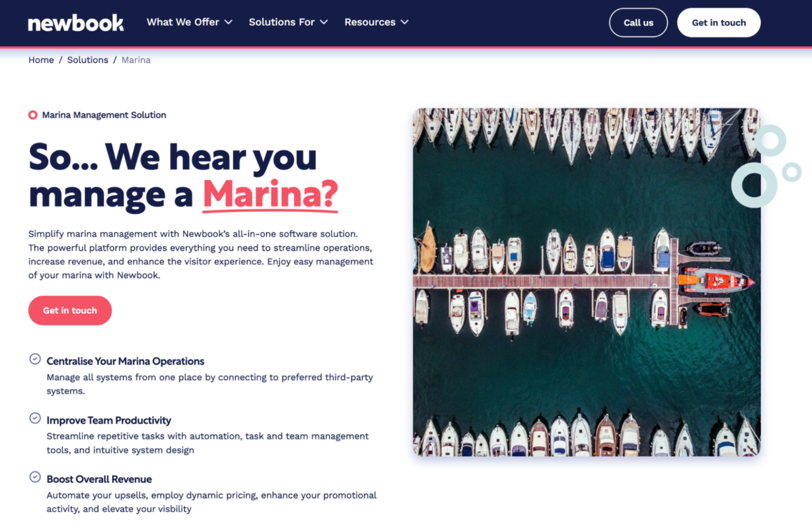The height and width of the screenshot is (529, 812).
Task: Click the red circle icon beside Marina Management Solution
Action: tap(33, 115)
